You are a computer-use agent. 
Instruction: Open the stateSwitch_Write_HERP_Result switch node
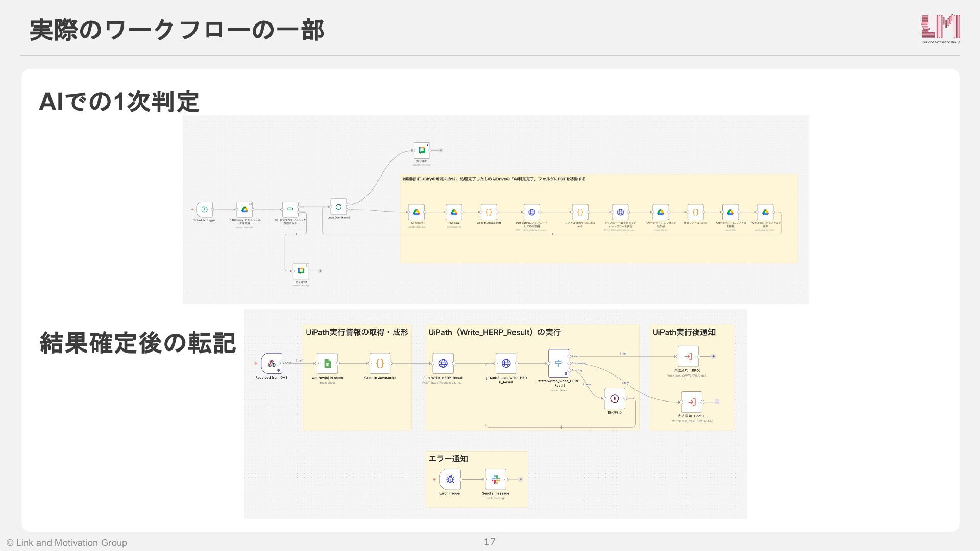pyautogui.click(x=558, y=363)
